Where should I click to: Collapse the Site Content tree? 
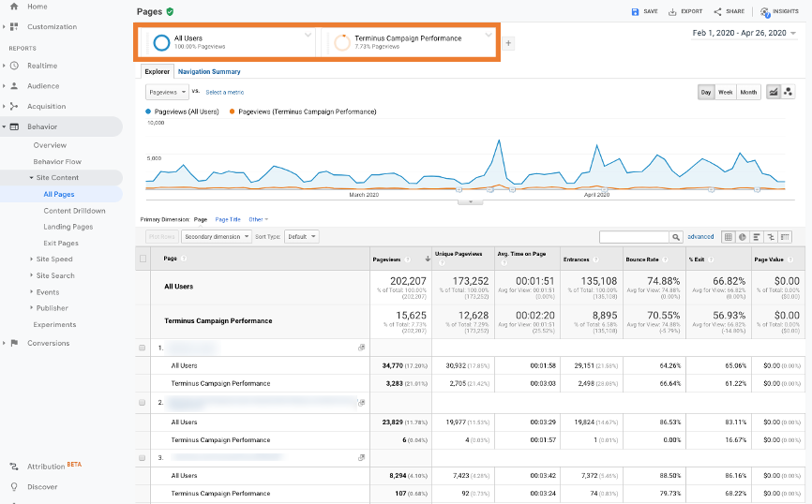coord(31,177)
